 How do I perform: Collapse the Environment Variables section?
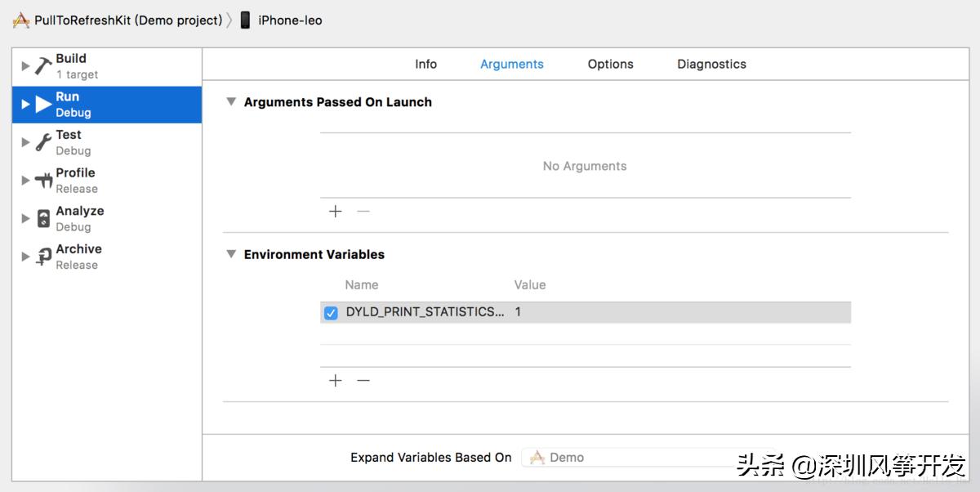click(231, 254)
